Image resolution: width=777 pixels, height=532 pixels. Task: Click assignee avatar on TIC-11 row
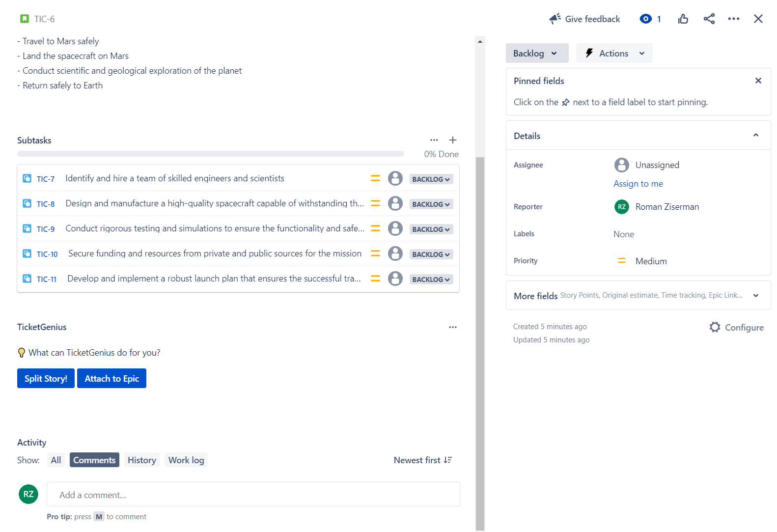395,279
